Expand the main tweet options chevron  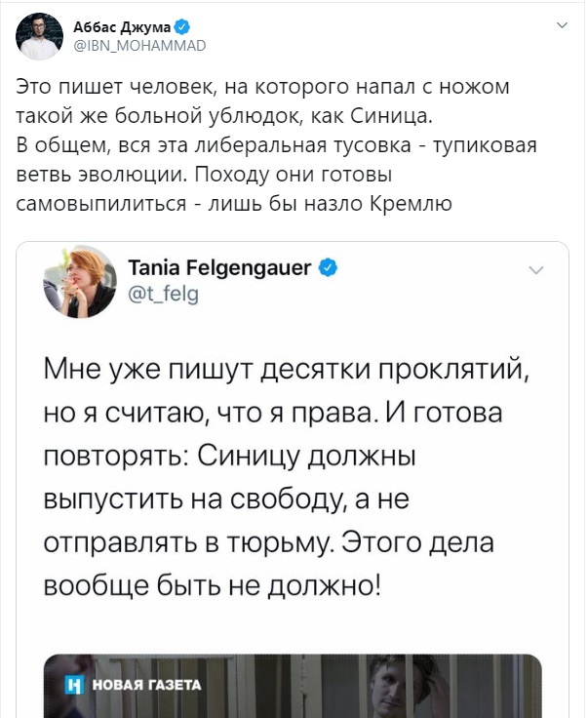(560, 25)
